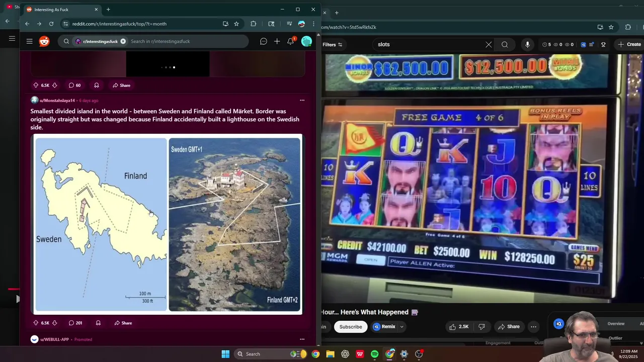
Task: Click YouTube search magnifier button
Action: (505, 44)
